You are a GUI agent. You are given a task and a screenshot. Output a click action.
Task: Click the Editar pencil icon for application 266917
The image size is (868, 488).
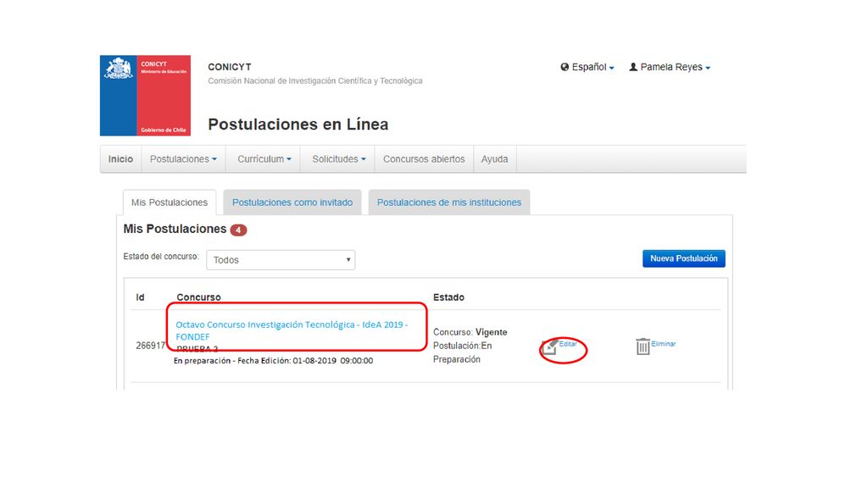549,347
